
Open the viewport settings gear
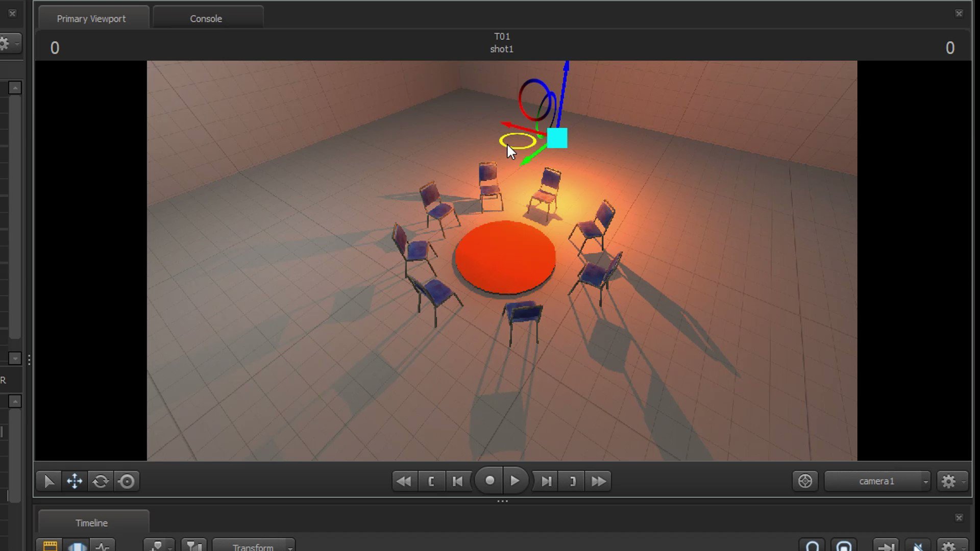[x=948, y=481]
